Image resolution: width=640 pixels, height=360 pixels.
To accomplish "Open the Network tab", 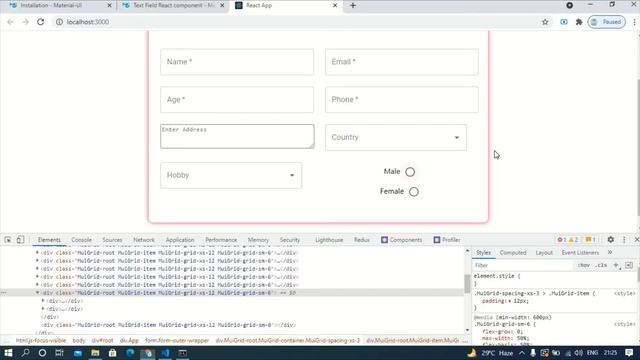I will tap(144, 240).
